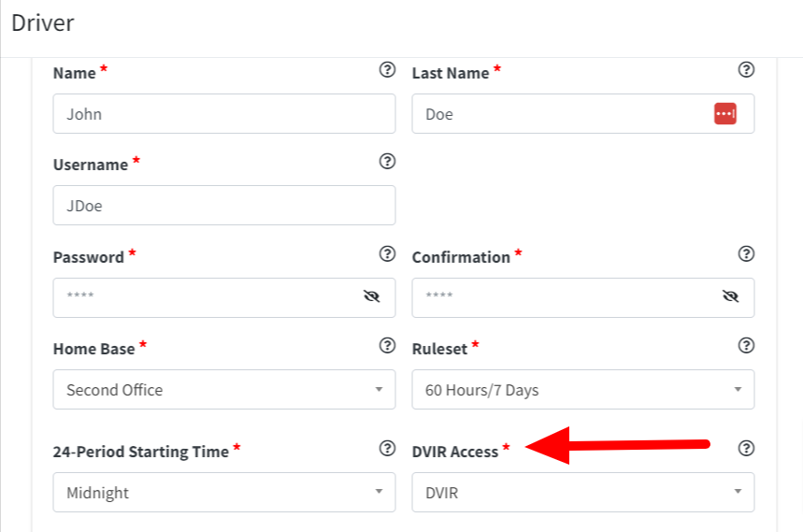Click password manager icon in Last Name field

[725, 114]
